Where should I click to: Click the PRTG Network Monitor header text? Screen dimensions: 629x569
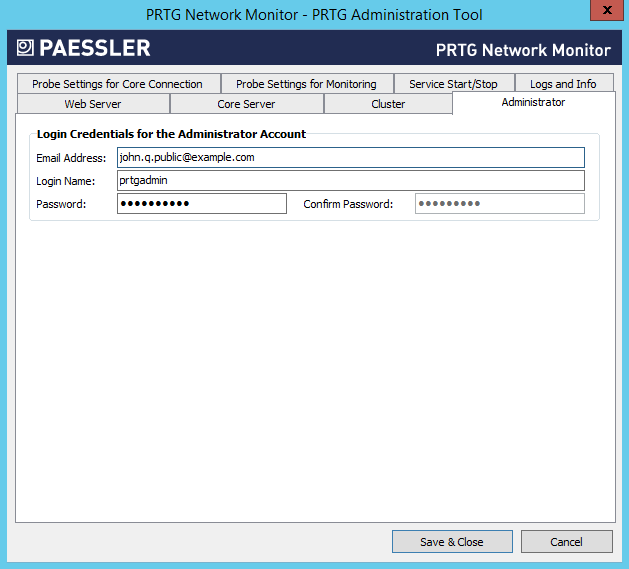coord(523,50)
